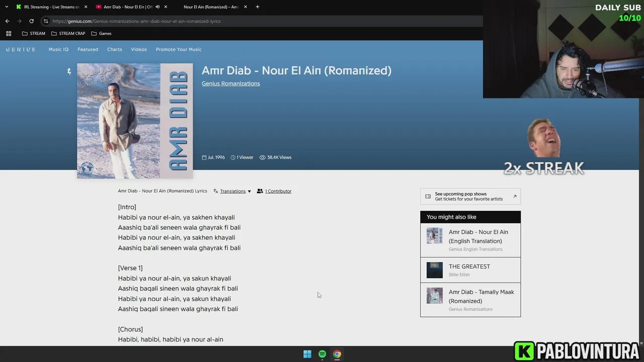Click lyric line 'Habibi, habibi, habibi ya nour al-ain'
The image size is (644, 362).
pos(171,339)
